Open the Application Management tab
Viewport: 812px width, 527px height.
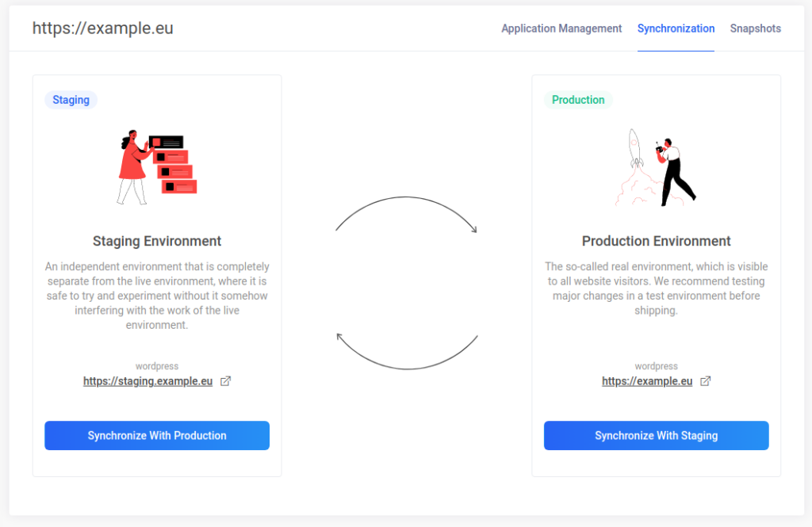[x=561, y=29]
